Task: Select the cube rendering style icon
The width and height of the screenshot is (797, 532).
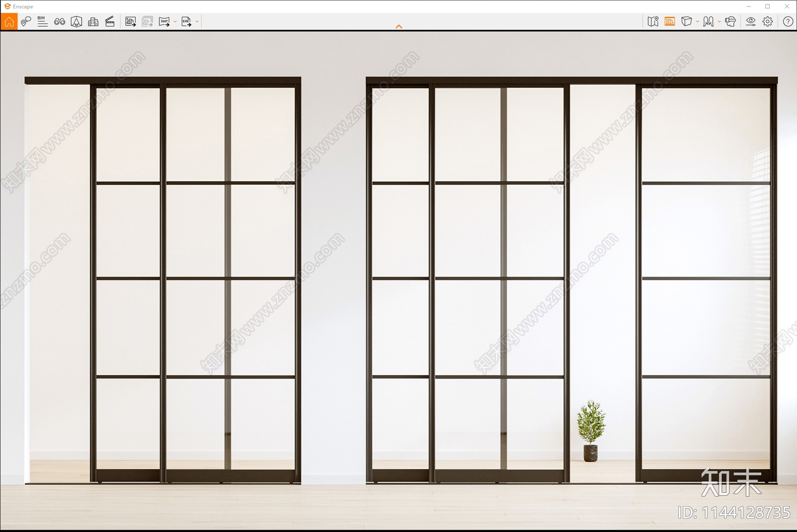Action: tap(686, 21)
